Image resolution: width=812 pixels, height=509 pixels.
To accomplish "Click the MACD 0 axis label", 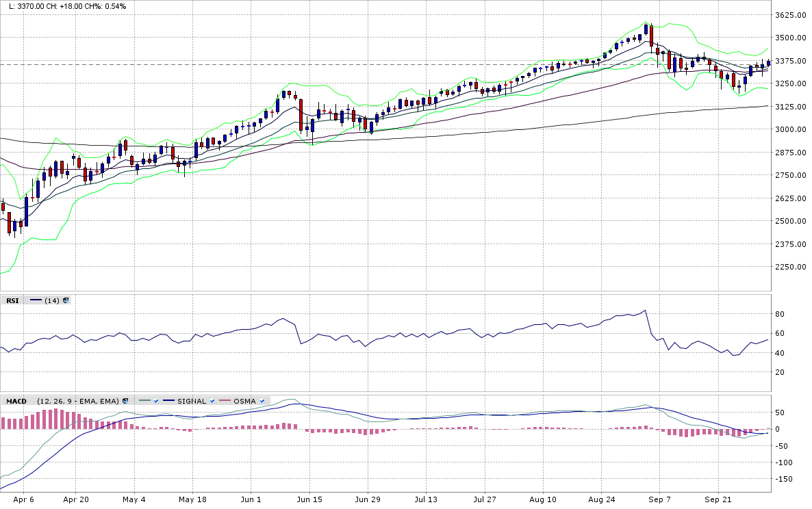I will tap(777, 430).
